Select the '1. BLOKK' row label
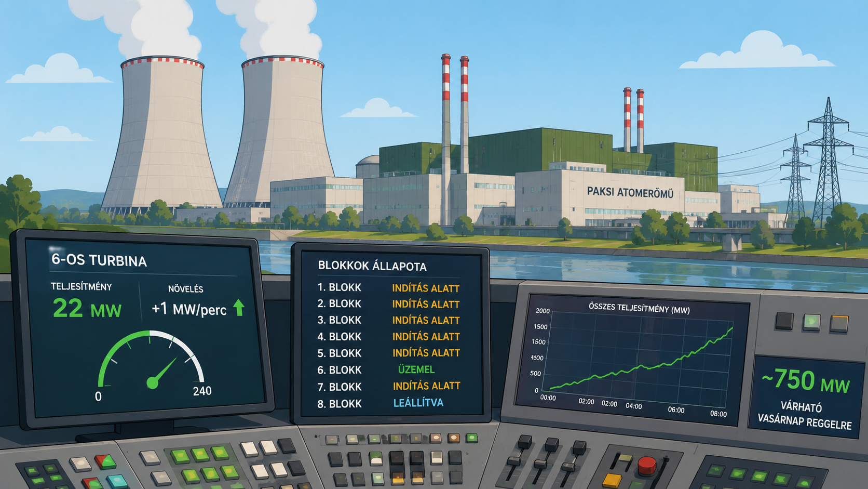 point(339,287)
